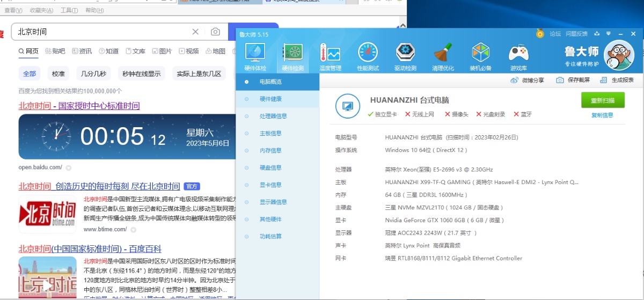644x300 pixels.
Task: Open 论坛 link in Lu Dashi title bar
Action: pos(555,34)
